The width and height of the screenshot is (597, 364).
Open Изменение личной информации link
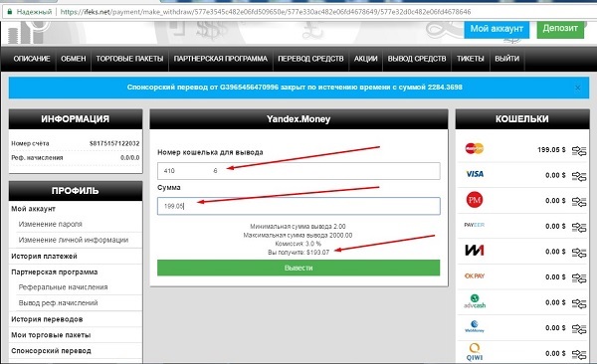click(74, 240)
